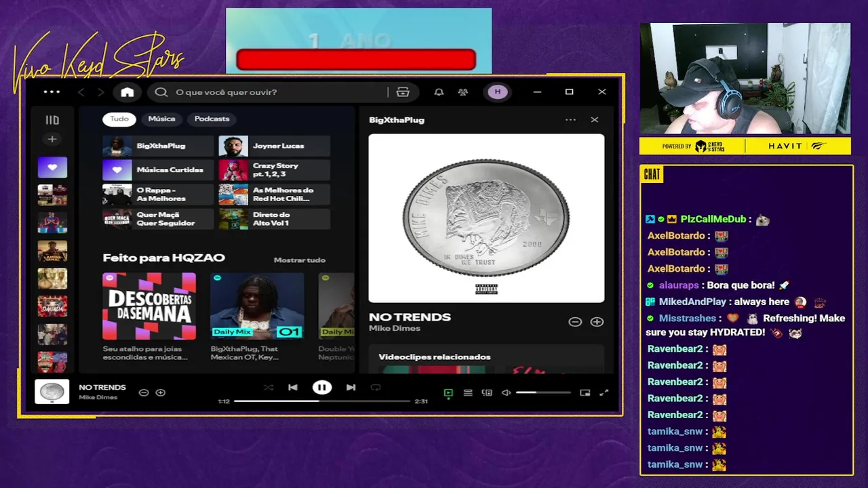Adjust the volume slider

pyautogui.click(x=544, y=392)
